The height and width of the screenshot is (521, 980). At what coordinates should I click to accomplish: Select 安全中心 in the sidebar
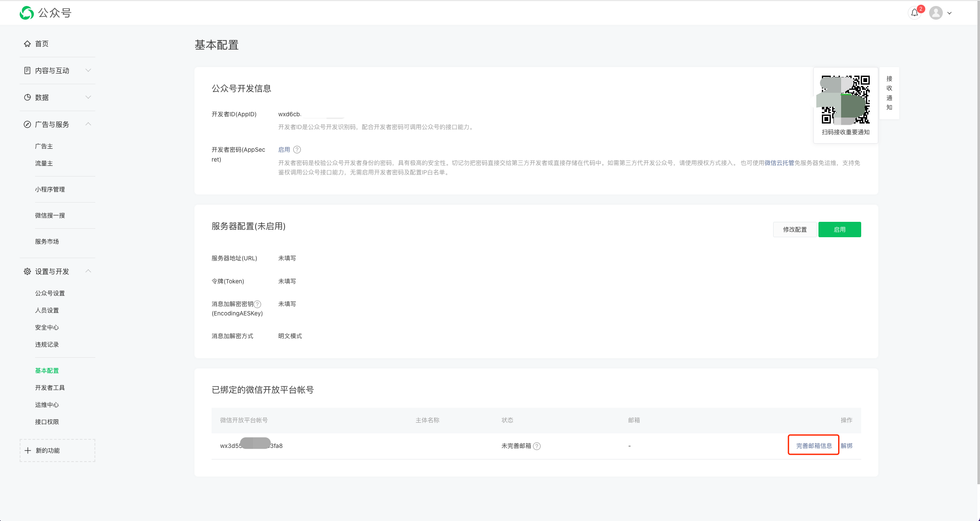coord(47,327)
